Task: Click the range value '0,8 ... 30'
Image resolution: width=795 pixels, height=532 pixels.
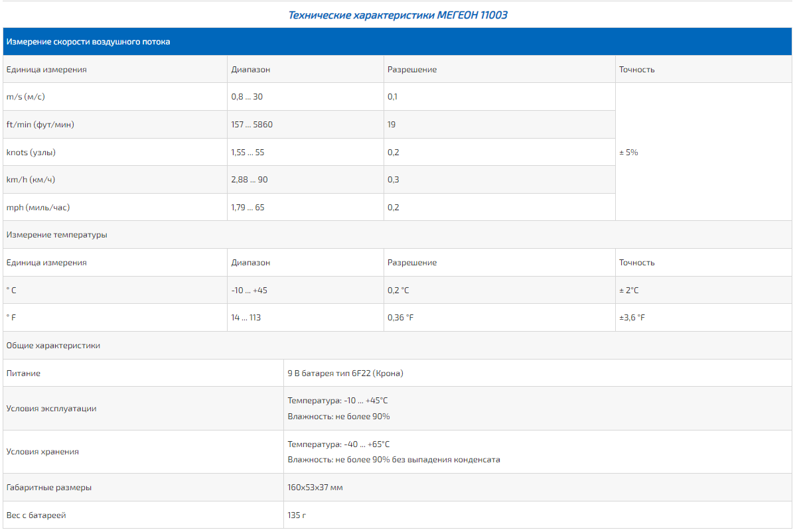Action: (247, 97)
